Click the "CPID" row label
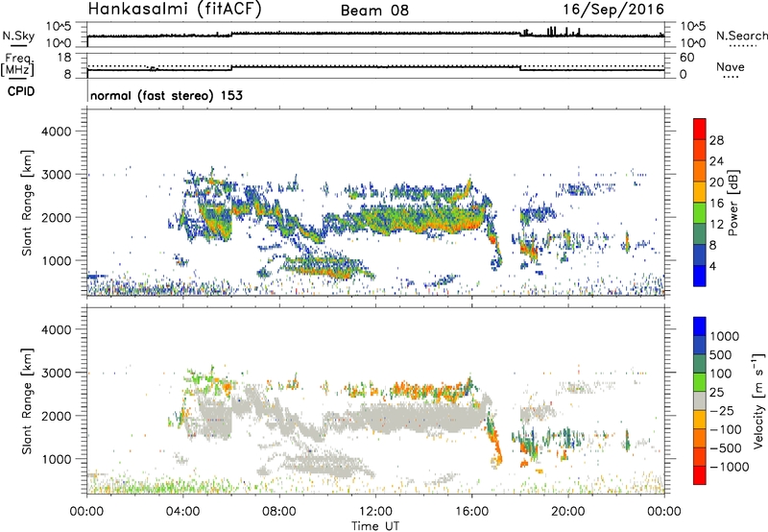 (21, 91)
